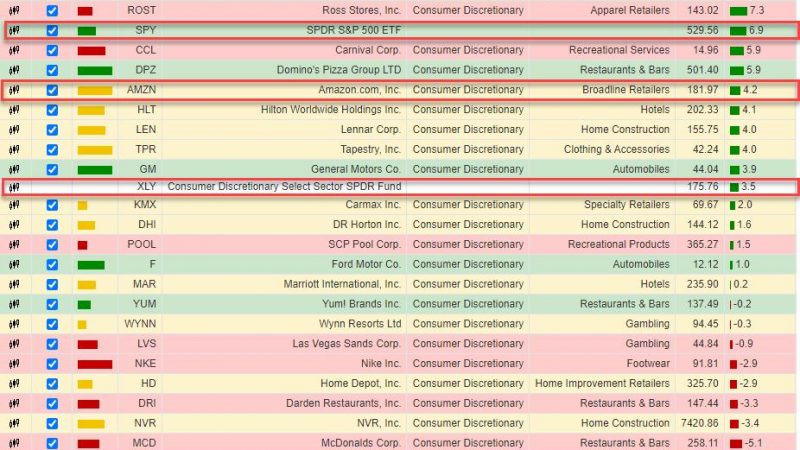This screenshot has height=450, width=800.
Task: Select the XLY ticker symbol
Action: coord(146,187)
